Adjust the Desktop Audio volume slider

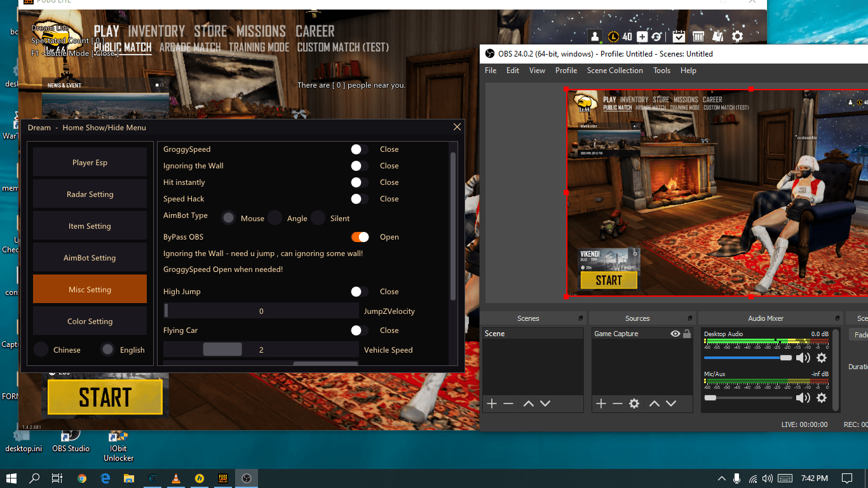pos(748,358)
